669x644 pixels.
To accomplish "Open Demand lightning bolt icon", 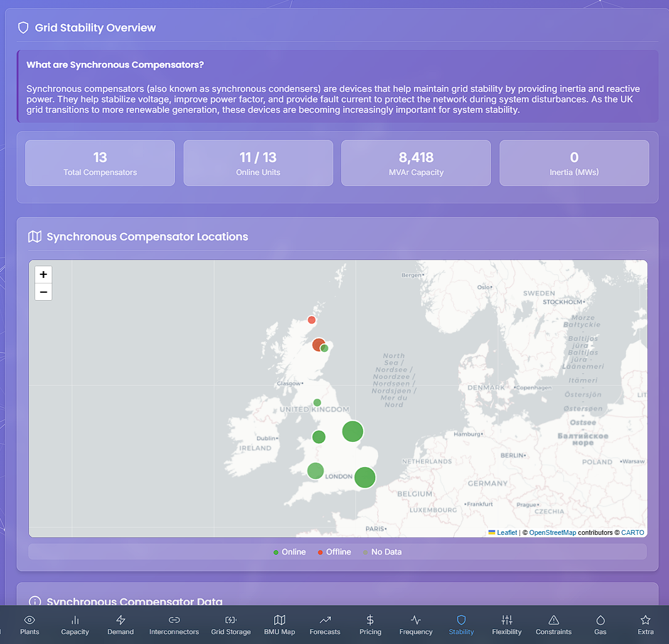I will click(120, 620).
